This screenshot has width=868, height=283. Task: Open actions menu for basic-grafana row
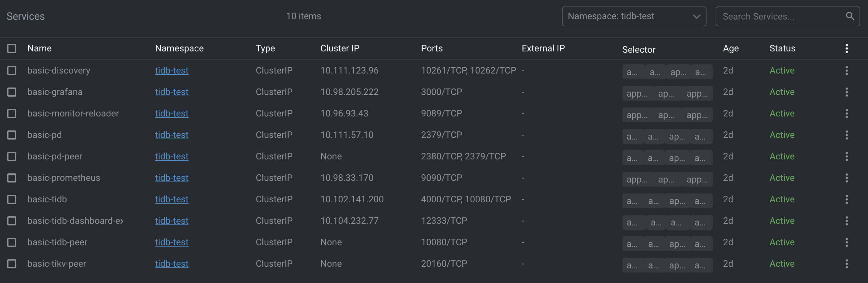(x=847, y=92)
